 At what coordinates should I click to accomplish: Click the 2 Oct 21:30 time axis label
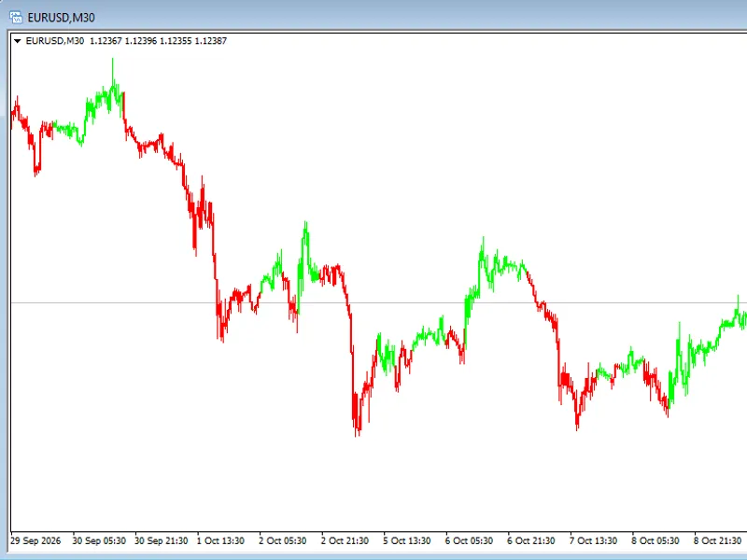[x=345, y=541]
